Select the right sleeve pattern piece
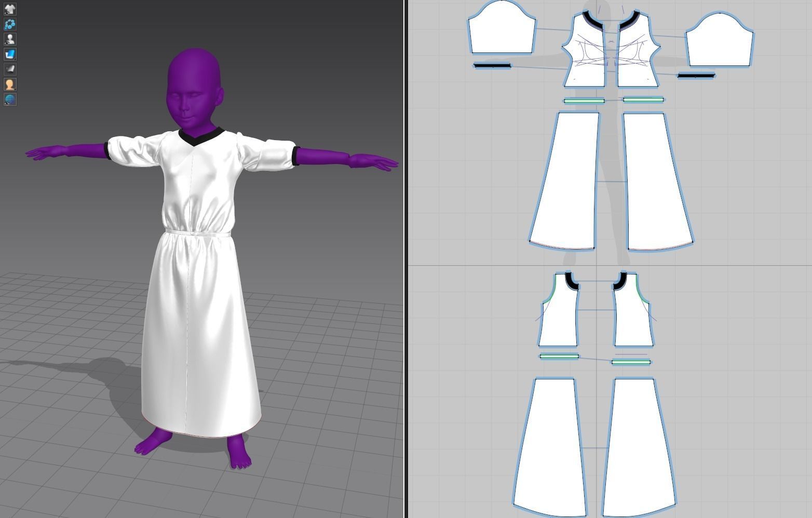The width and height of the screenshot is (812, 518). coord(720,40)
